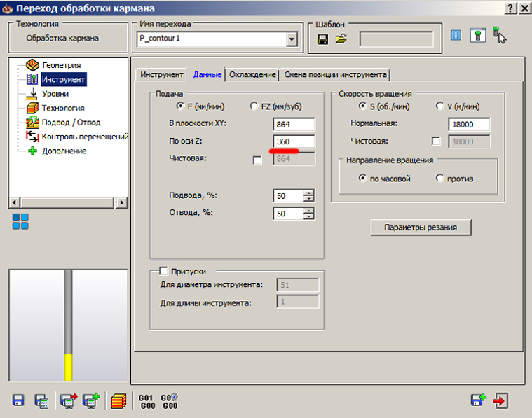Click the red-yellow layered block icon

point(118,401)
